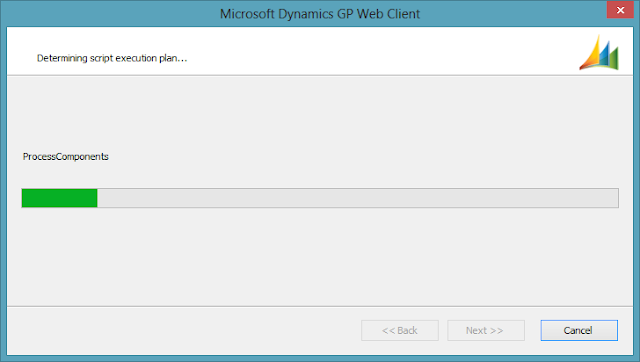Click the 'Determining script execution plan...' text
This screenshot has height=362, width=640.
coord(112,58)
